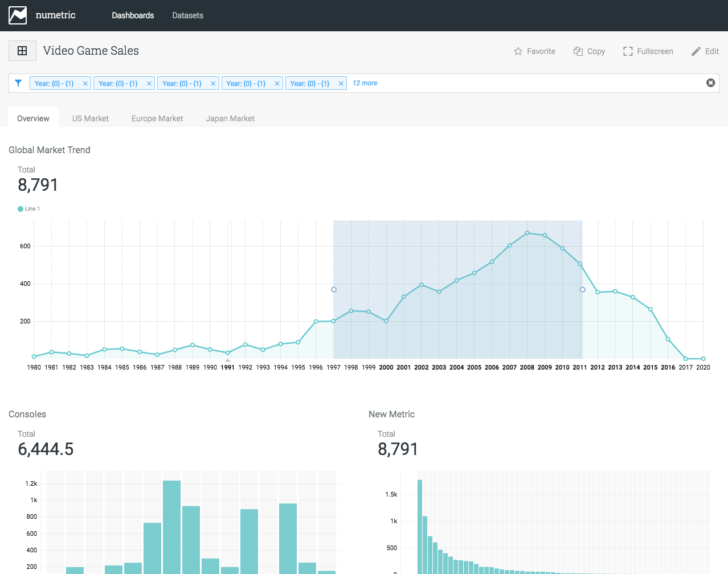
Task: Switch to the Europe Market tab
Action: (157, 118)
